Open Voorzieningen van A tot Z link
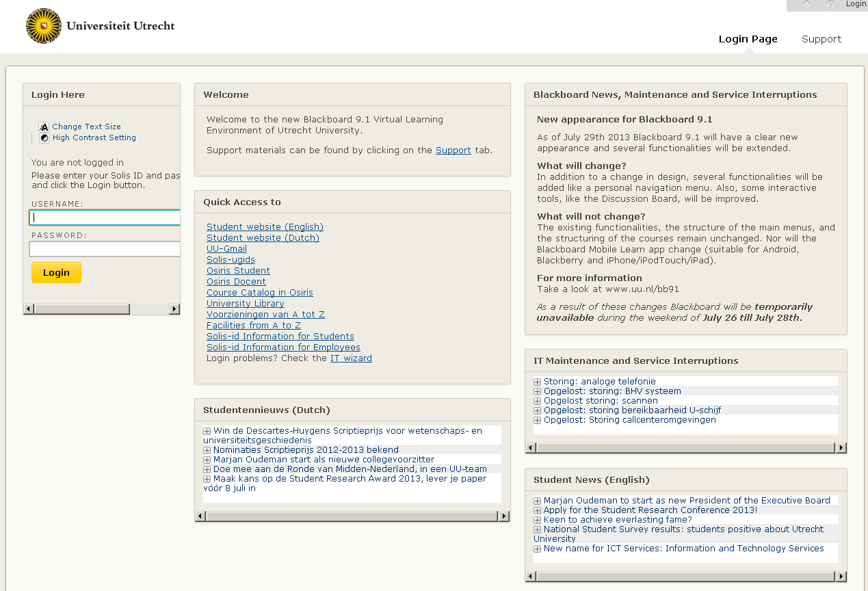 [x=265, y=315]
